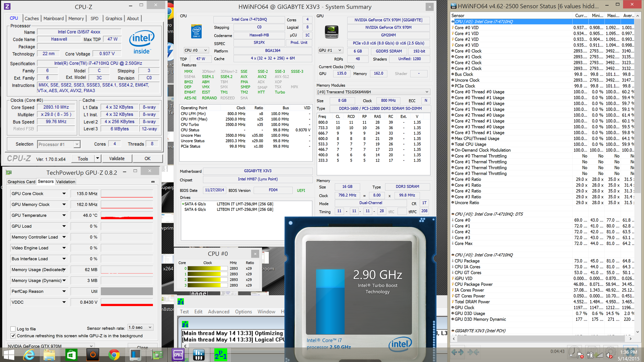Click the Tools button in CPU-Z
This screenshot has width=644, height=362.
tap(83, 159)
